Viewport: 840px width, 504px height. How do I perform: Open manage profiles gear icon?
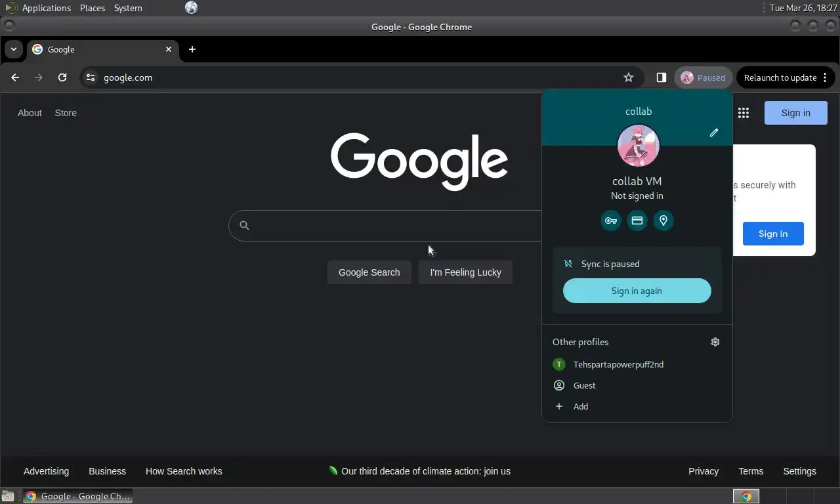pyautogui.click(x=715, y=342)
